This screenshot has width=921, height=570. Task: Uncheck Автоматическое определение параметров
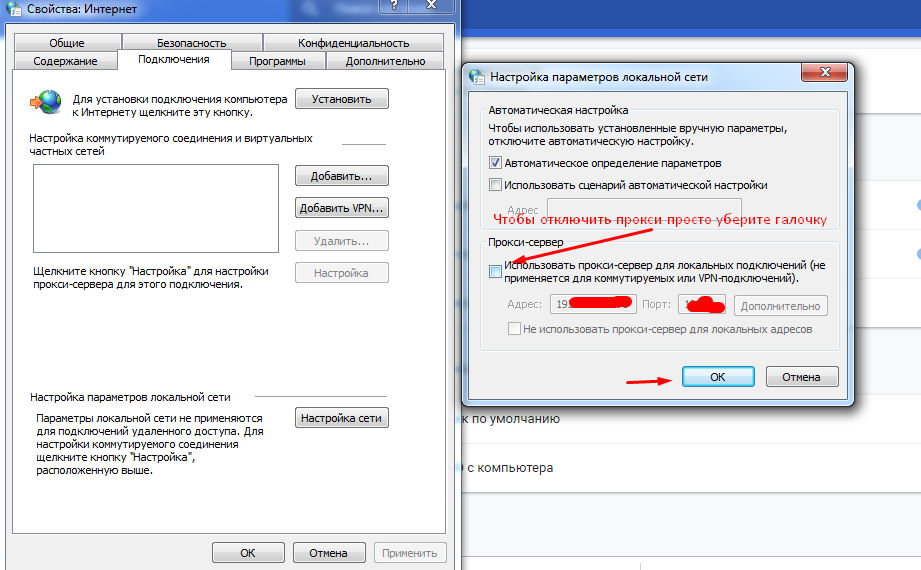tap(495, 163)
